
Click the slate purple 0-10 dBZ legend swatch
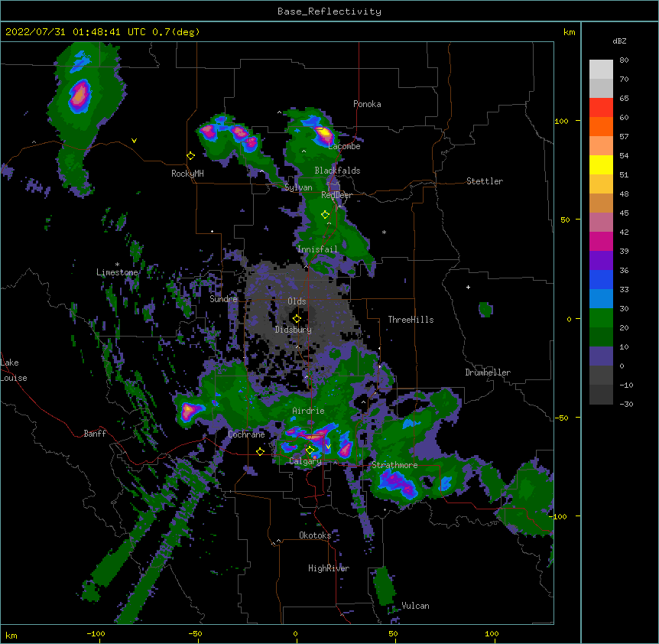pyautogui.click(x=601, y=356)
